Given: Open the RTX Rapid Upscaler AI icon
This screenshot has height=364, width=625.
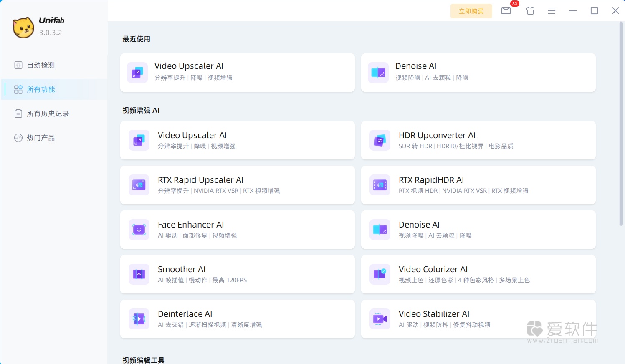Looking at the screenshot, I should [139, 185].
